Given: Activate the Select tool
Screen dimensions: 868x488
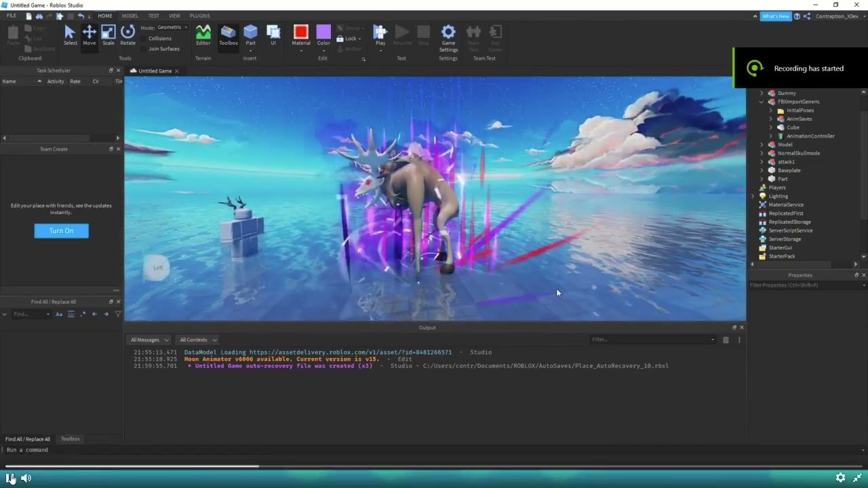Looking at the screenshot, I should coord(70,35).
